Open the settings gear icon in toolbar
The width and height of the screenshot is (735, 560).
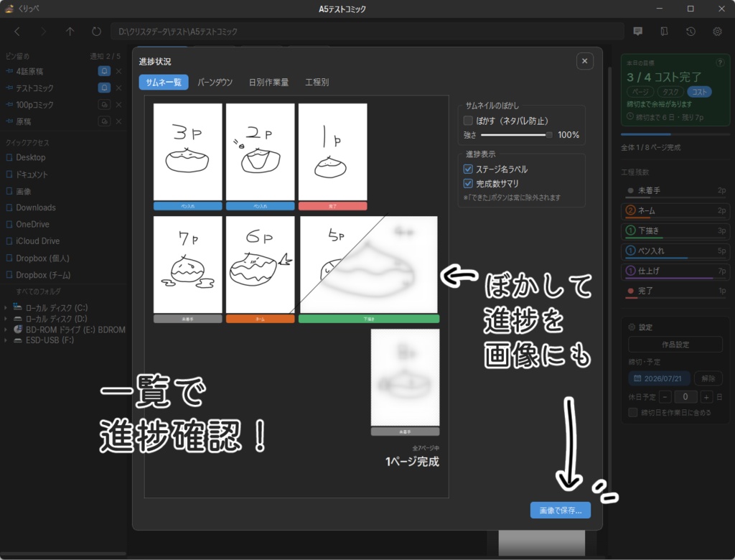pos(717,32)
